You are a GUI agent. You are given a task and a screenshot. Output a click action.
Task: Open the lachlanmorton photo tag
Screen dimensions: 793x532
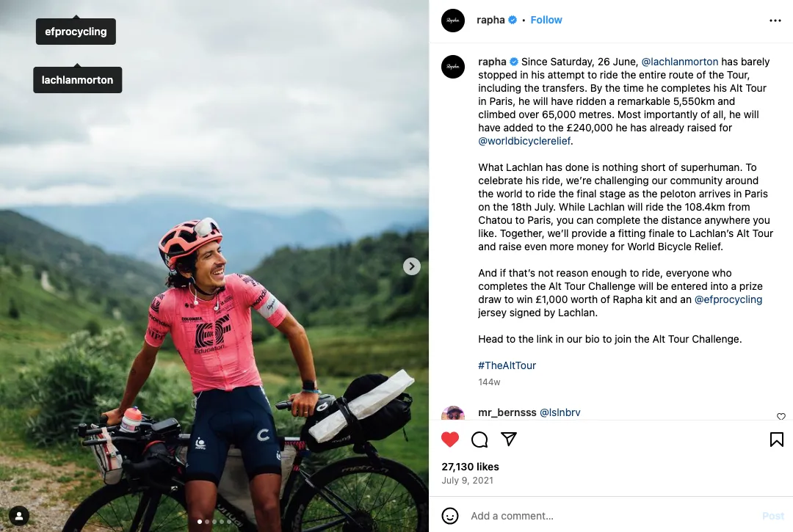coord(77,79)
